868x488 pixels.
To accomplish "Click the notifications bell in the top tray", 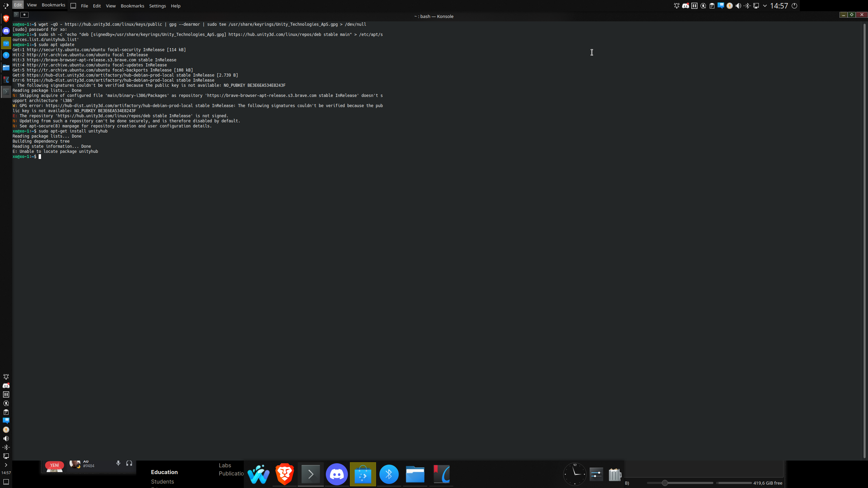I will (676, 6).
